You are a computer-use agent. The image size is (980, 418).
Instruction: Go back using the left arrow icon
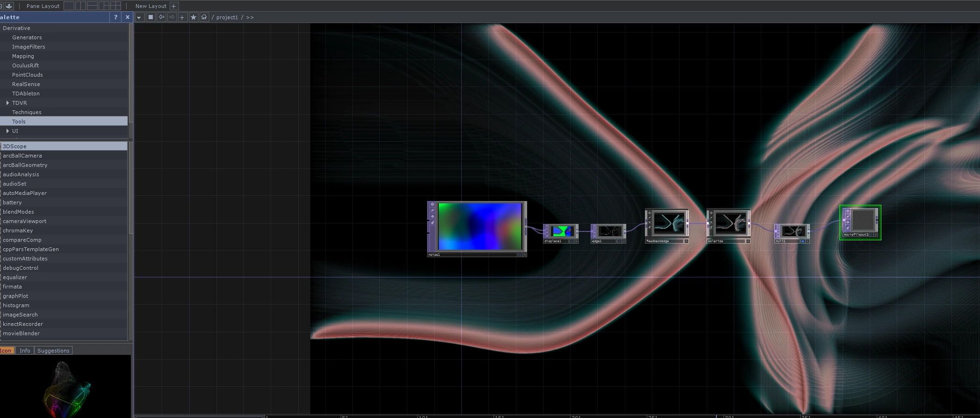[x=161, y=17]
